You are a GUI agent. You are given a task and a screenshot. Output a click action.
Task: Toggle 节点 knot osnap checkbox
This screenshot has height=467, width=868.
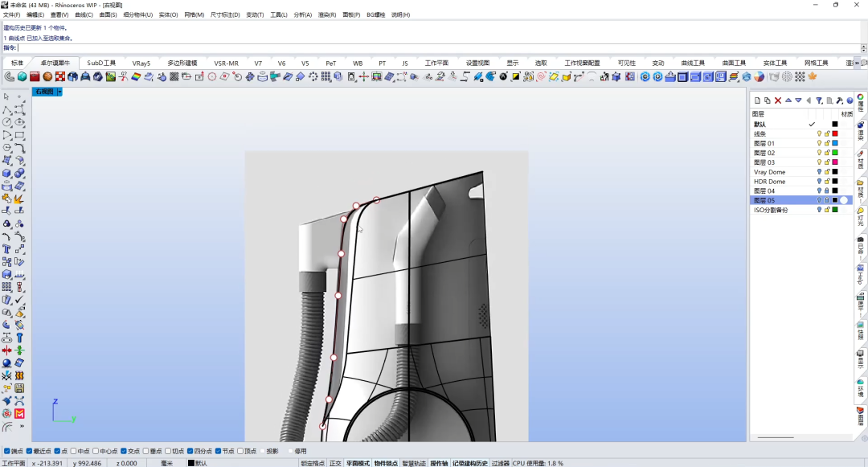click(x=218, y=451)
